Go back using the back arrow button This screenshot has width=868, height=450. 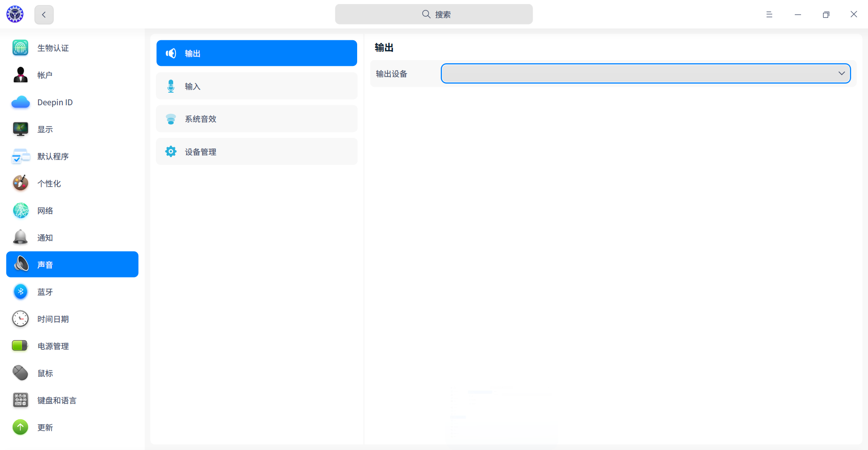(44, 14)
